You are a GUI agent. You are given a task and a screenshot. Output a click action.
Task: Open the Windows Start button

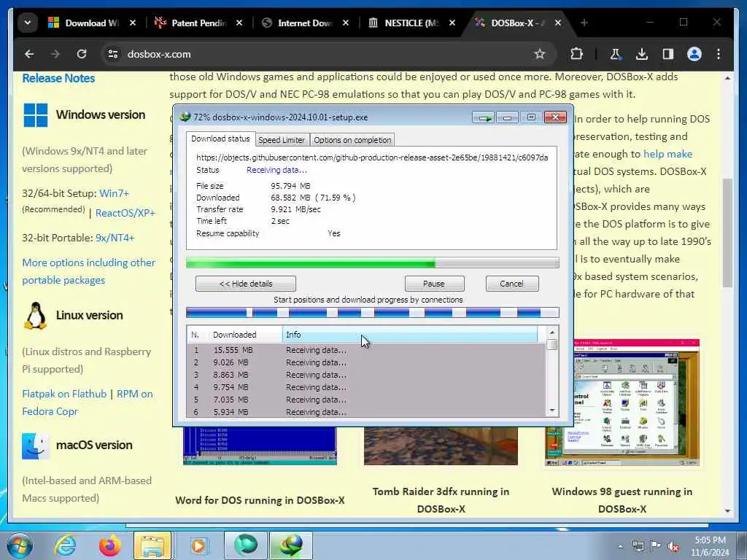click(18, 545)
